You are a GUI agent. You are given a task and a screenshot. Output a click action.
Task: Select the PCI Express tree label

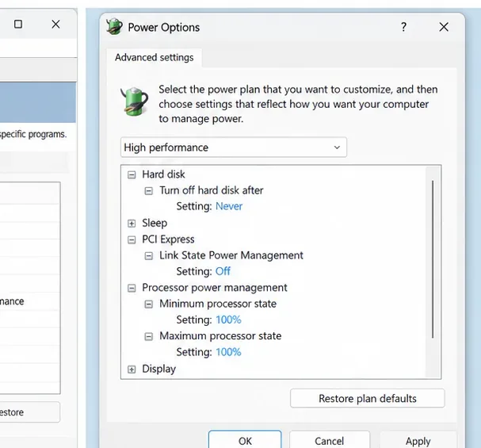tap(168, 239)
